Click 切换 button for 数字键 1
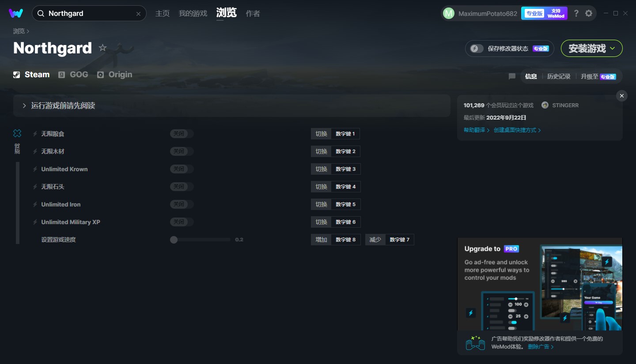This screenshot has width=636, height=364. [x=321, y=134]
